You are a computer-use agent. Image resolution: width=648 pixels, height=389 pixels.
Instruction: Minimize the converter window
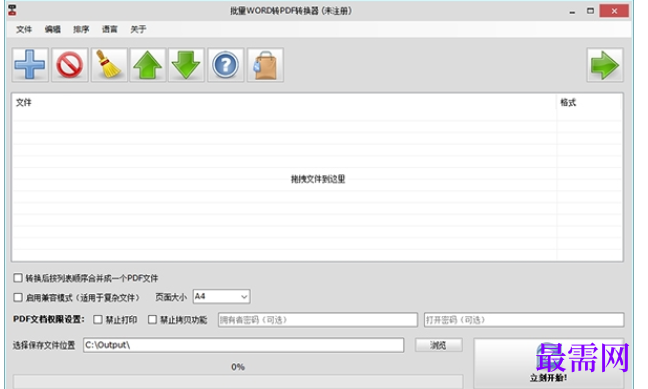click(572, 11)
